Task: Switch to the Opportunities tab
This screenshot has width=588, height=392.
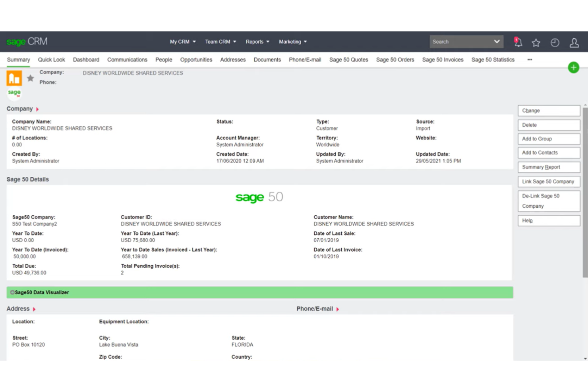Action: [196, 60]
